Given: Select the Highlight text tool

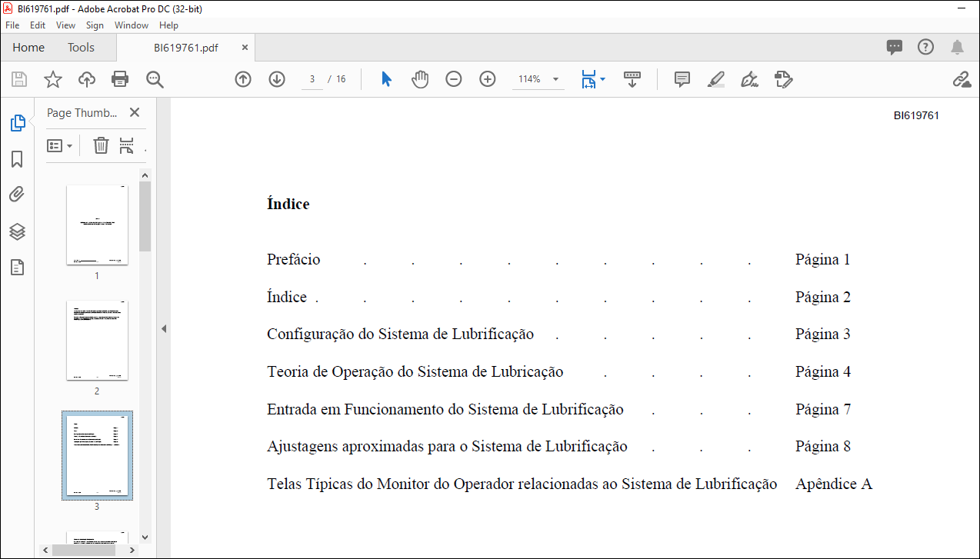Looking at the screenshot, I should click(716, 79).
